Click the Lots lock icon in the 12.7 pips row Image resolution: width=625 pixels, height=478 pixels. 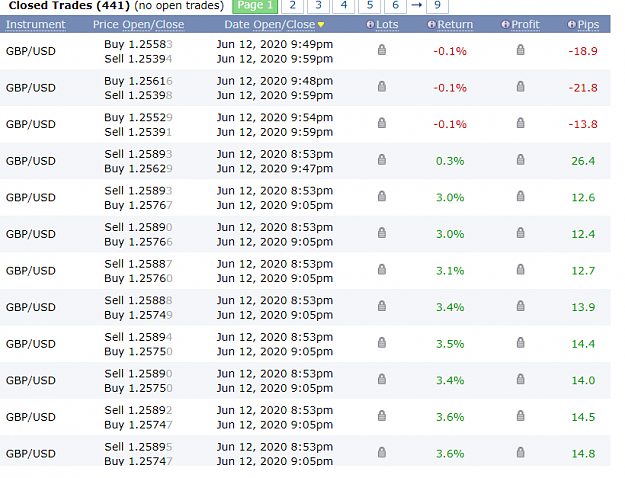382,269
